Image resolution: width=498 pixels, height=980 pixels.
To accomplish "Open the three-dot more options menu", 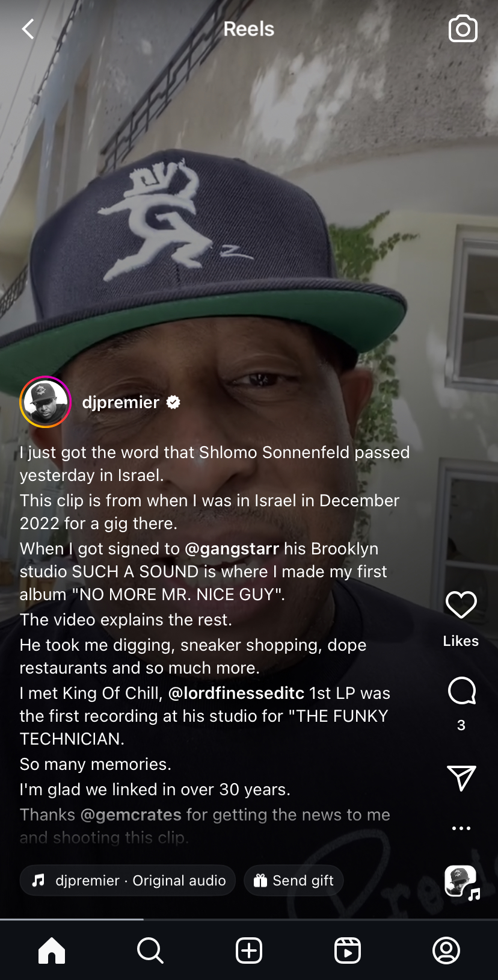I will (x=461, y=828).
